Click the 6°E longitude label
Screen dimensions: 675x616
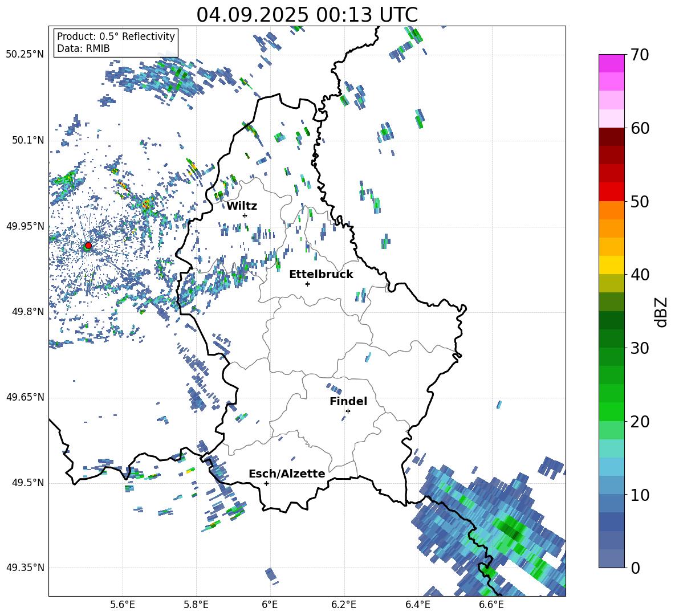click(x=270, y=605)
